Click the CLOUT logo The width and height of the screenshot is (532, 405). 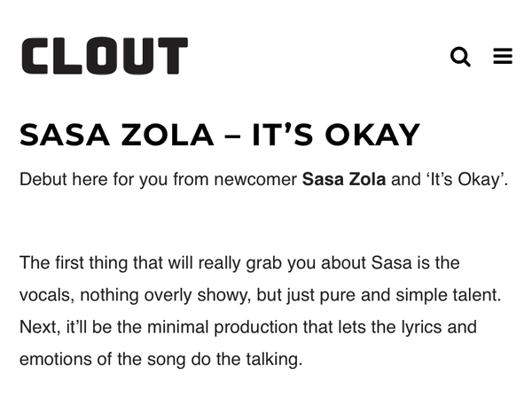(x=105, y=56)
